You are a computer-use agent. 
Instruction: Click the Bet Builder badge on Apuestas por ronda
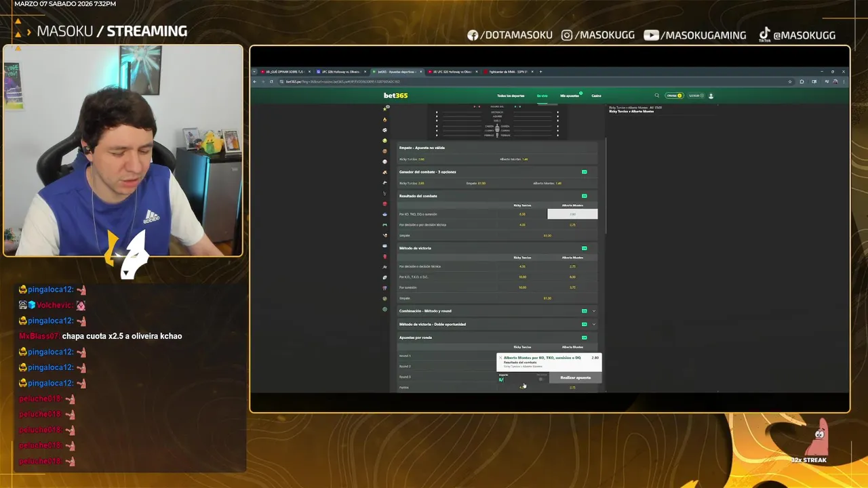[584, 338]
